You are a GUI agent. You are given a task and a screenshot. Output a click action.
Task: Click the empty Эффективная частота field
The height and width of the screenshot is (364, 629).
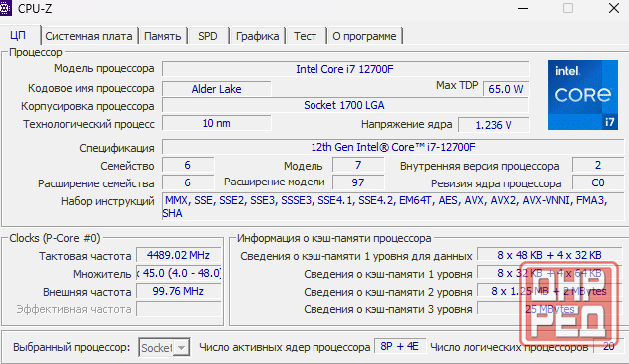179,309
